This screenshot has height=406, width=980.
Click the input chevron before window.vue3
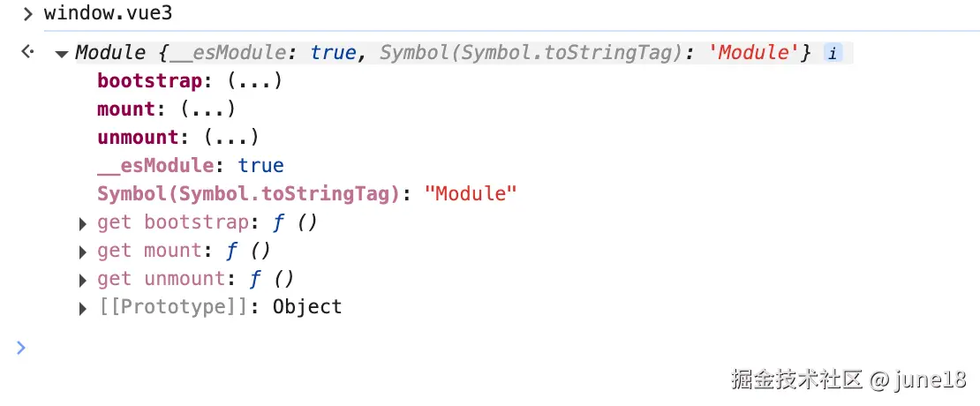click(x=27, y=14)
